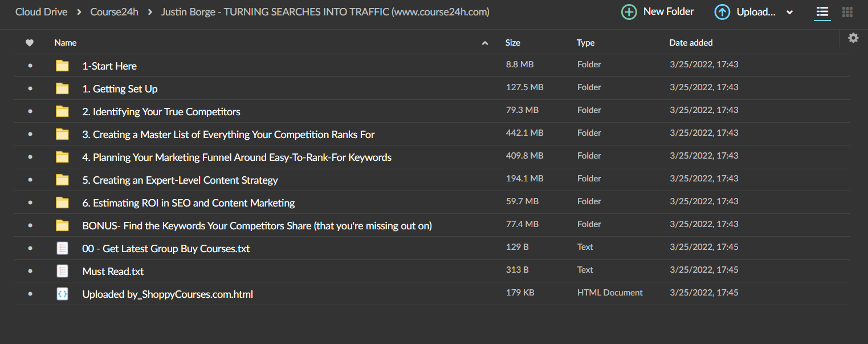Image resolution: width=868 pixels, height=344 pixels.
Task: Select the 1. Getting Set Up folder icon
Action: click(62, 88)
